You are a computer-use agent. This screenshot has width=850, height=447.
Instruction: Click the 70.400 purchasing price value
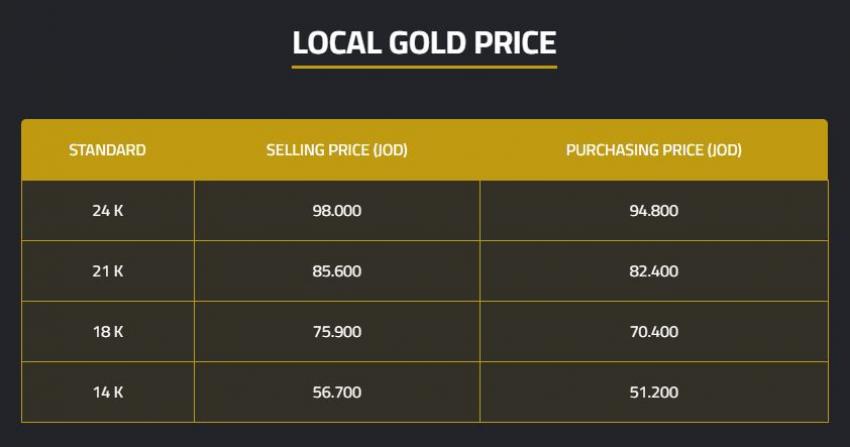654,332
